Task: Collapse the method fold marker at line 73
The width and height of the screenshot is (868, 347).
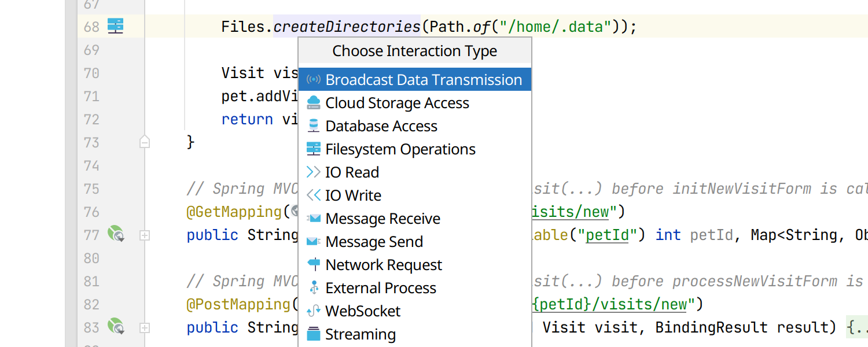Action: coord(145,142)
